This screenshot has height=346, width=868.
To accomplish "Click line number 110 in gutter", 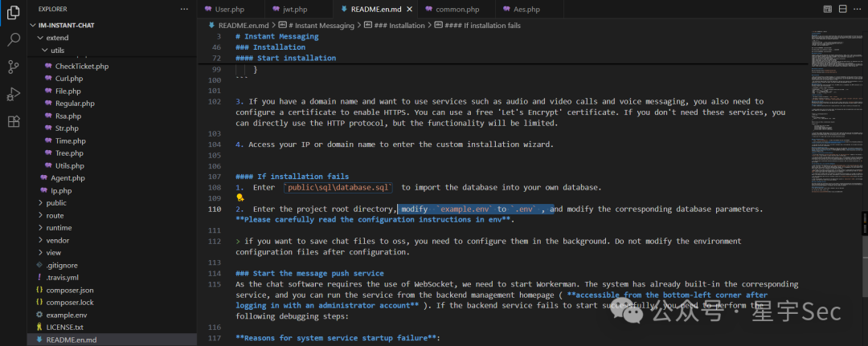I will 215,210.
